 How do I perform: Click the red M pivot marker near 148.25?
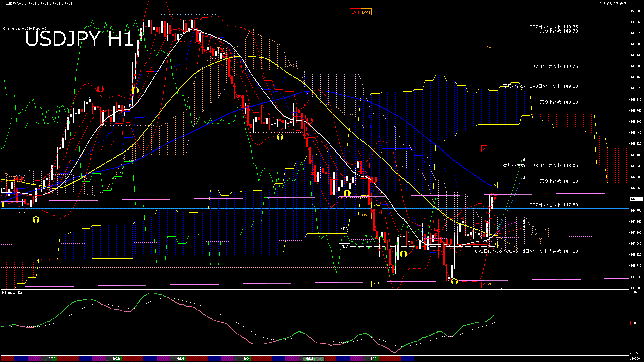pos(484,149)
